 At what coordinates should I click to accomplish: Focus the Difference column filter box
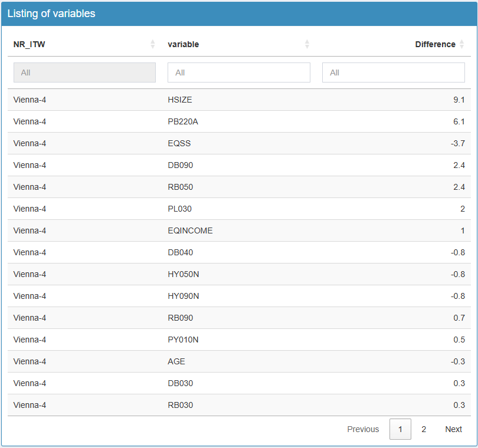tap(393, 73)
